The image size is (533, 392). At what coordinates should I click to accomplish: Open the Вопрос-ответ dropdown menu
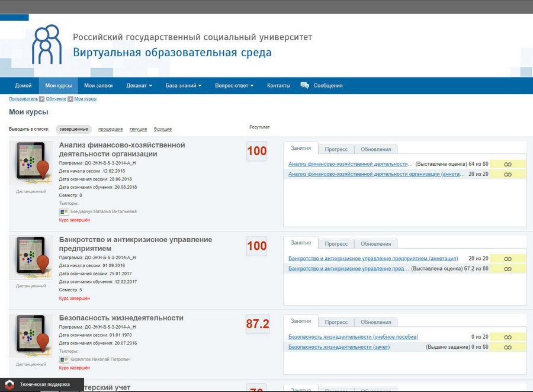click(234, 86)
